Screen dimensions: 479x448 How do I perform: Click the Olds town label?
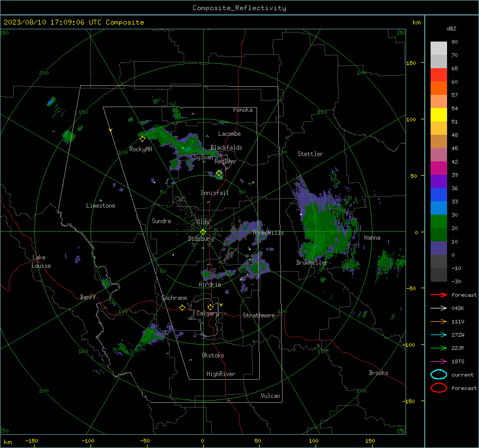203,222
